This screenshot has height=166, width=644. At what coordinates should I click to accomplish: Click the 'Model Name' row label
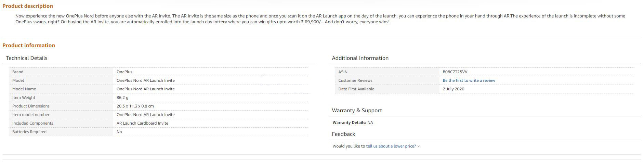24,89
